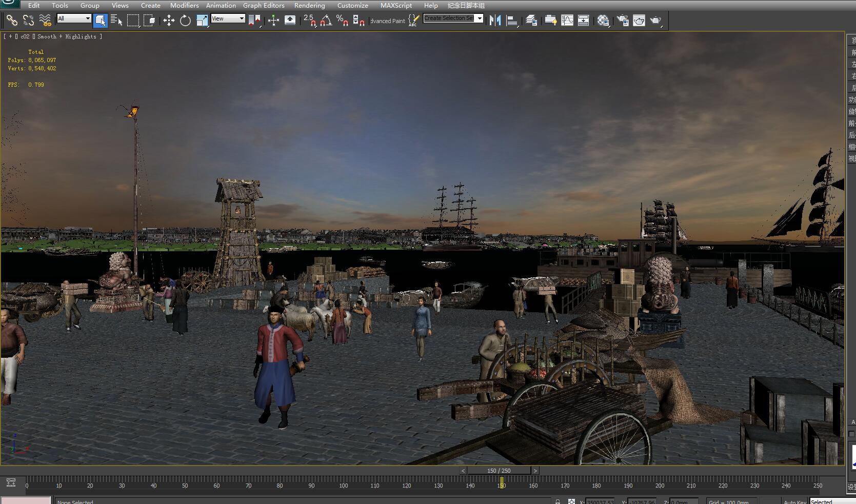
Task: Choose Rectangular Selection Region tool
Action: [x=133, y=21]
